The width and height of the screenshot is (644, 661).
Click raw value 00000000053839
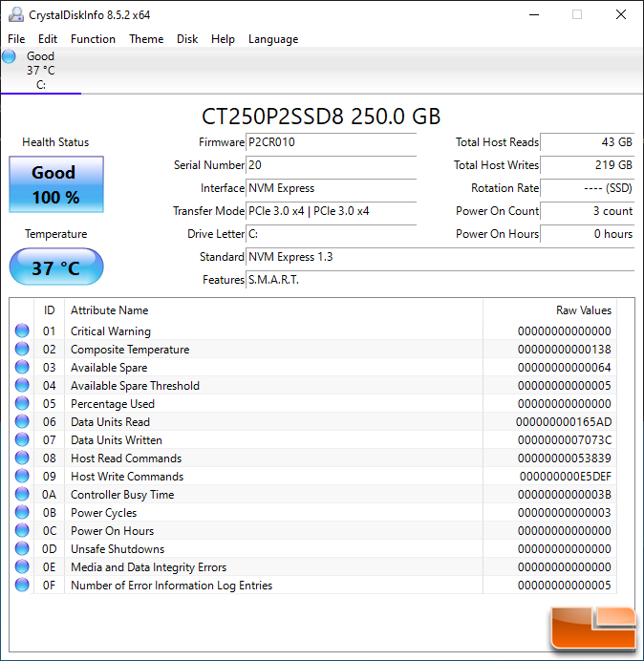(x=565, y=458)
